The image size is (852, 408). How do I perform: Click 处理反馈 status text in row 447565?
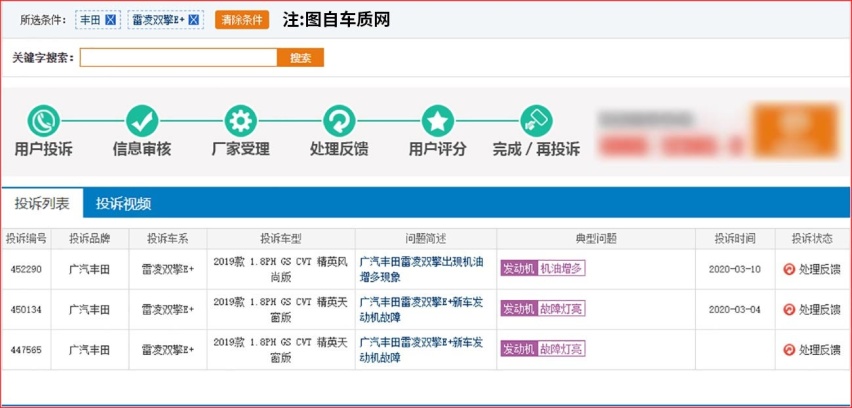(819, 350)
